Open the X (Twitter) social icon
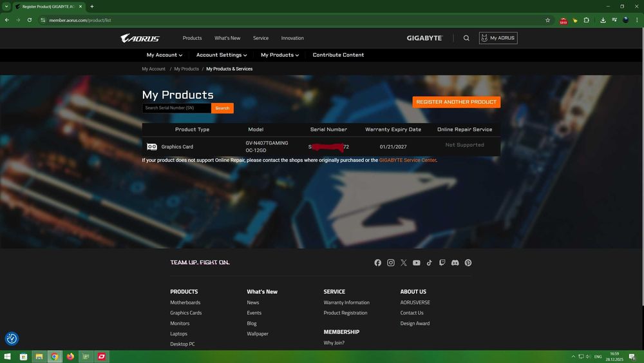The height and width of the screenshot is (363, 644). click(404, 262)
